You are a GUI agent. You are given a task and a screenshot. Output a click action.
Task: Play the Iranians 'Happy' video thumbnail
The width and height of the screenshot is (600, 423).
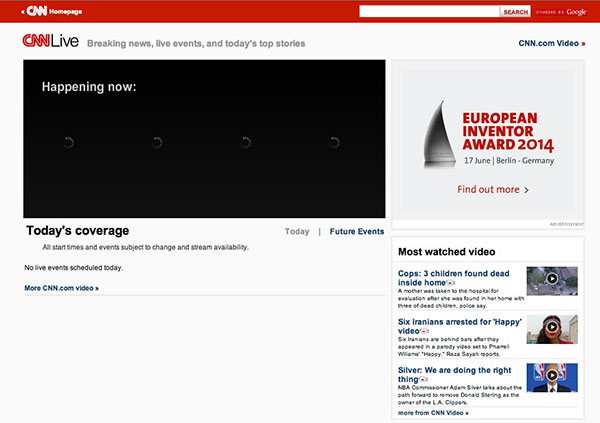click(x=552, y=329)
